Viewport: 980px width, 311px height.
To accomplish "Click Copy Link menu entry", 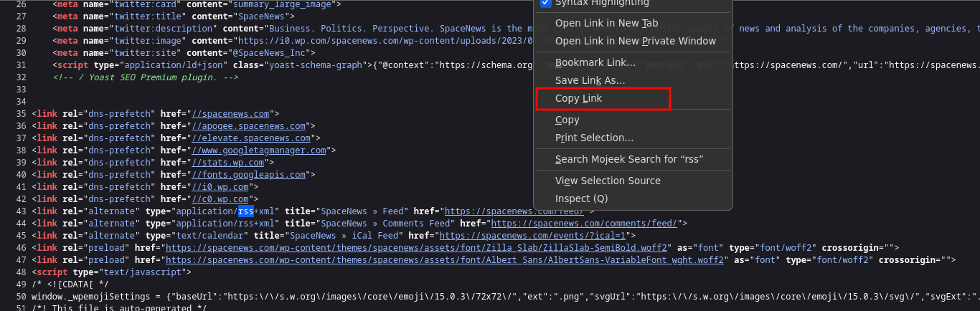I will 578,98.
